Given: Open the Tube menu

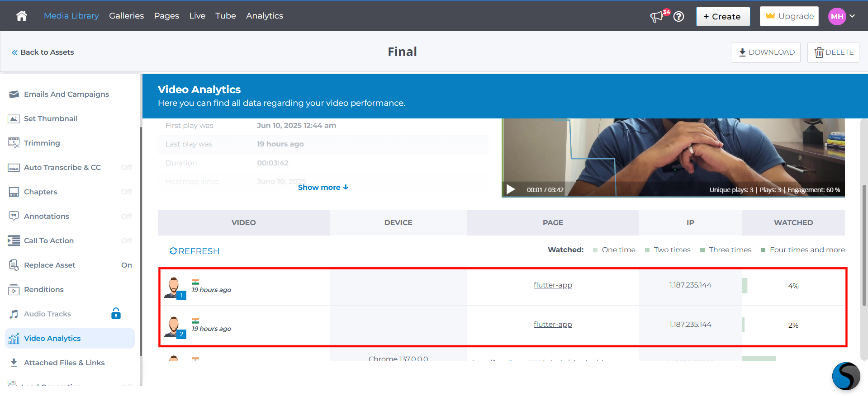Looking at the screenshot, I should click(226, 16).
